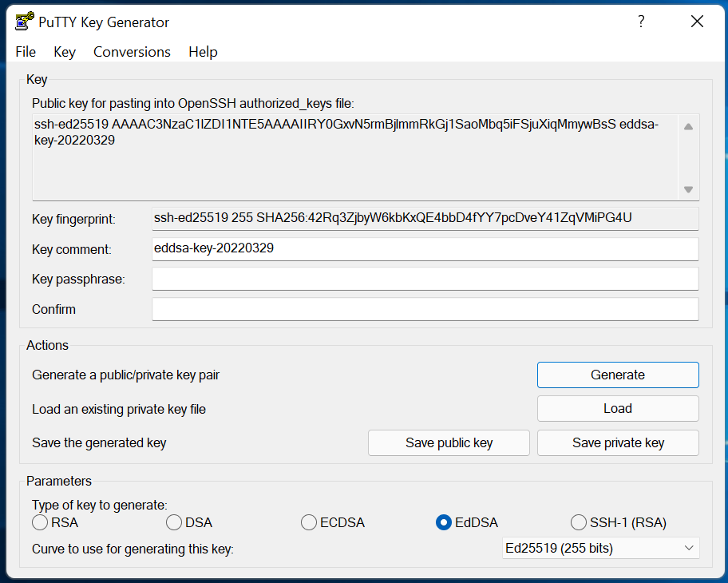
Task: Click the scroll down arrow icon
Action: click(x=687, y=189)
